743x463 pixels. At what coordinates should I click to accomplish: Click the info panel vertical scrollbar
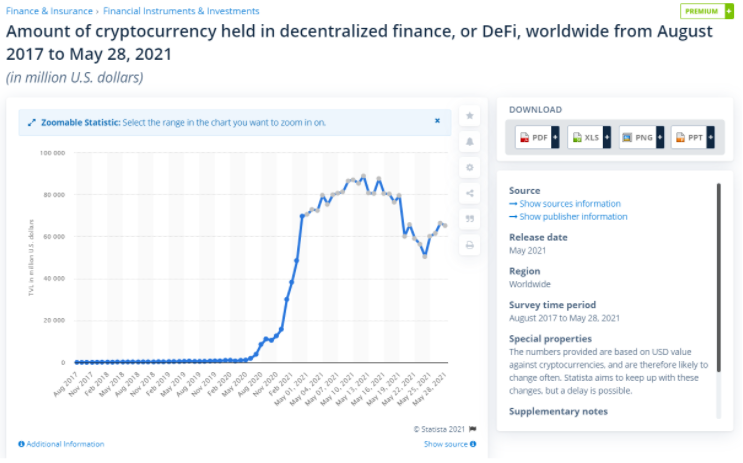tap(718, 277)
